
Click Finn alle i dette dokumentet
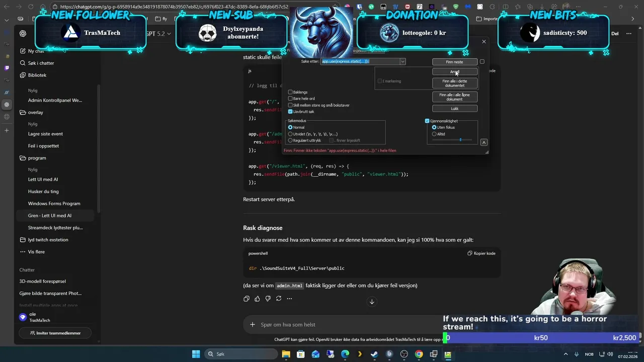[x=454, y=83]
